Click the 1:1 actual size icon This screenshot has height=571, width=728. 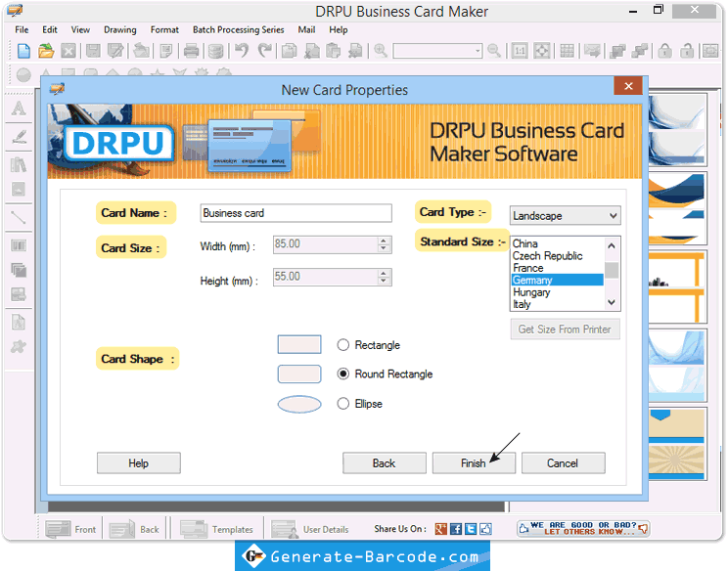tap(519, 51)
